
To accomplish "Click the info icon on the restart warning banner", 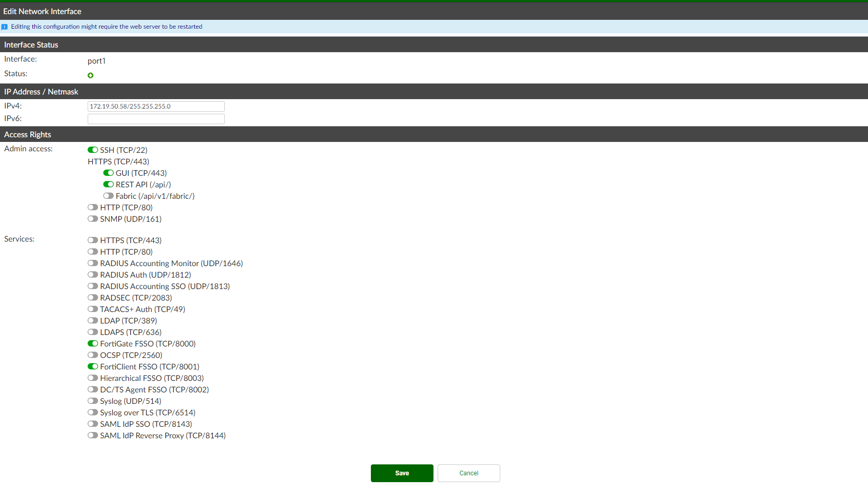I will point(5,27).
